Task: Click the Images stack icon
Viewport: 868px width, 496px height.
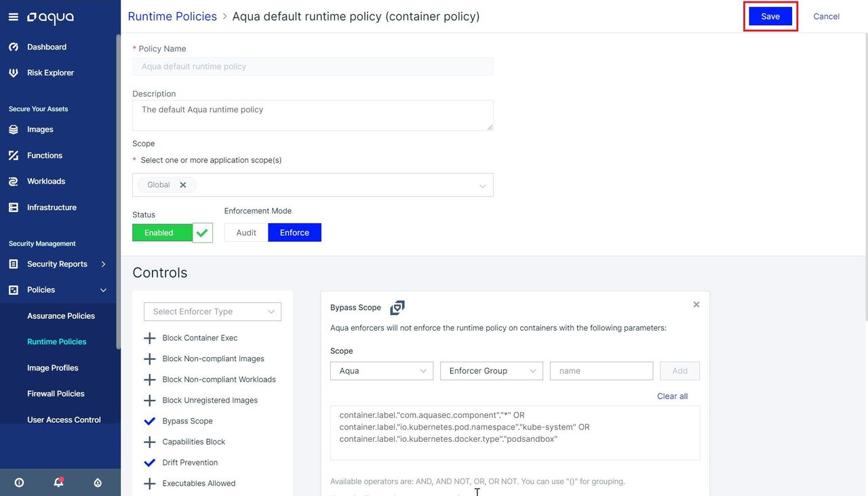Action: (14, 129)
